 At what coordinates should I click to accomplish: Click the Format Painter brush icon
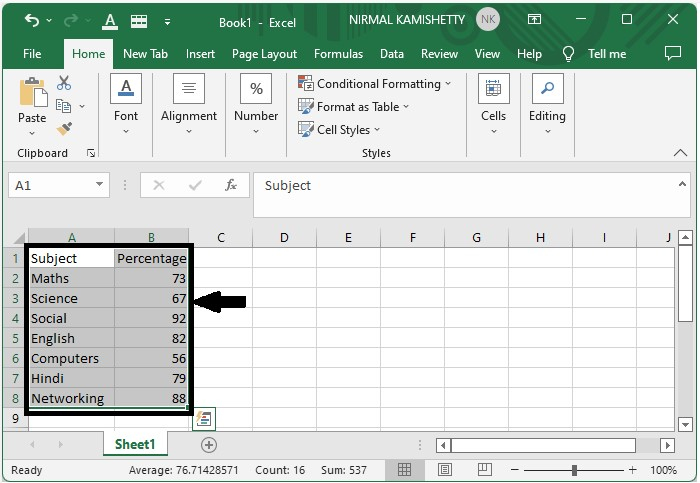[64, 129]
